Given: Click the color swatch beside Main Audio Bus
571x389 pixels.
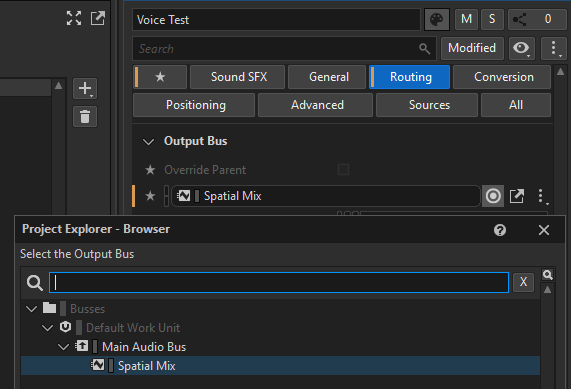Looking at the screenshot, I should tap(95, 346).
